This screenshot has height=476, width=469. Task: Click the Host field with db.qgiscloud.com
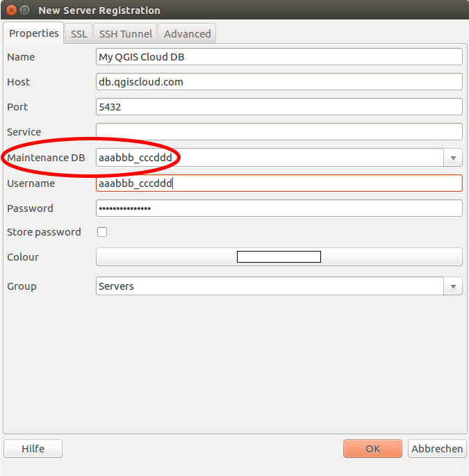tap(279, 82)
